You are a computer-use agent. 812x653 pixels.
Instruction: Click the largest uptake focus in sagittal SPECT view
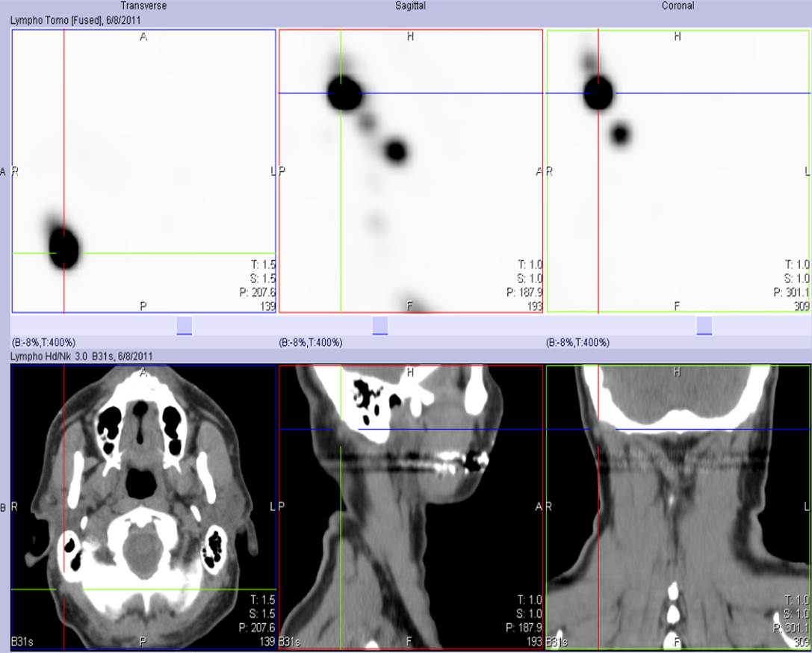344,93
